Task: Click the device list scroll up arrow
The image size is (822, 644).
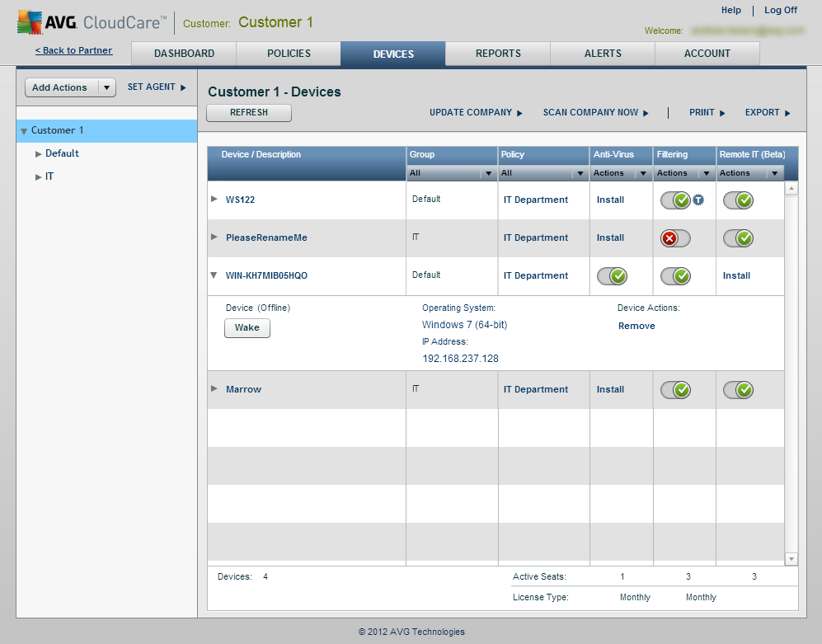Action: pyautogui.click(x=791, y=188)
